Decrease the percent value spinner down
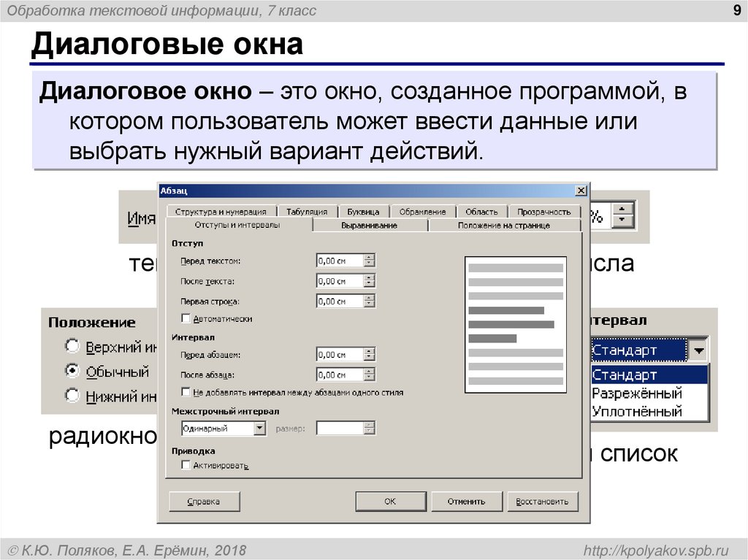748x560 pixels. tap(622, 220)
